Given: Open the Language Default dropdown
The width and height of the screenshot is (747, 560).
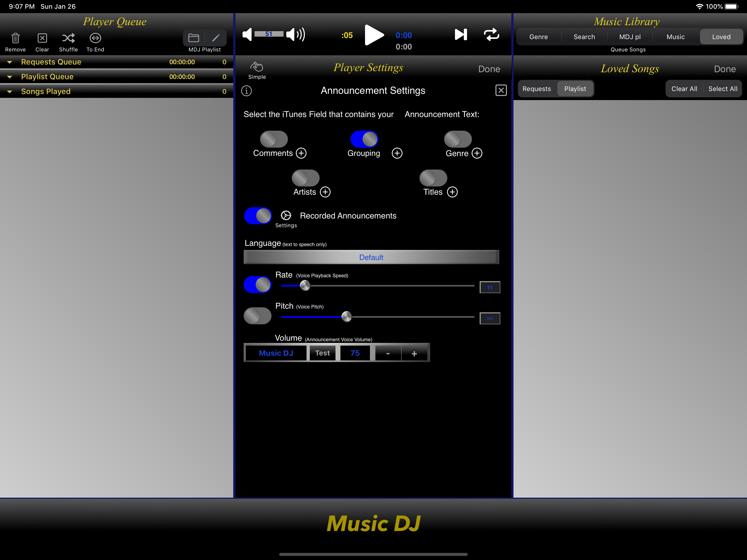Looking at the screenshot, I should [x=371, y=257].
